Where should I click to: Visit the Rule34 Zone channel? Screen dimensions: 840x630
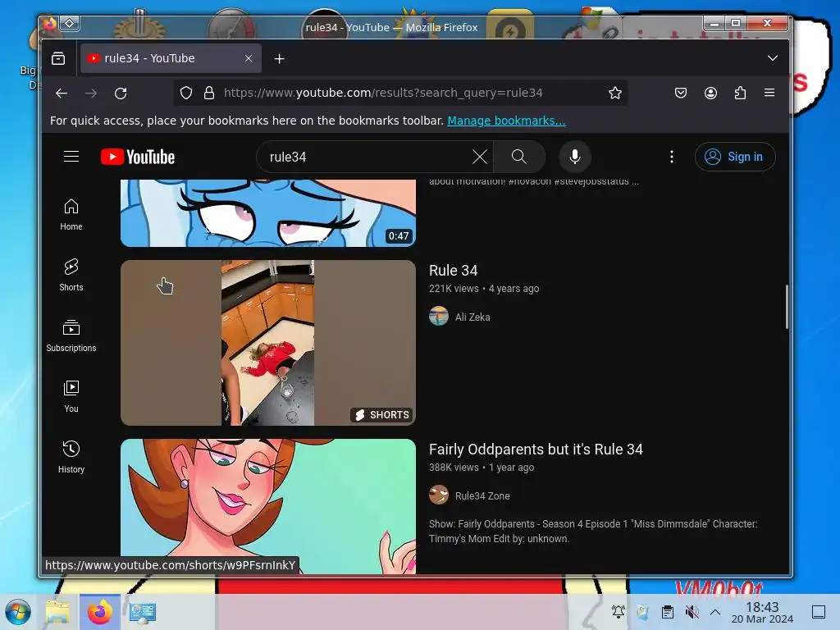point(482,496)
